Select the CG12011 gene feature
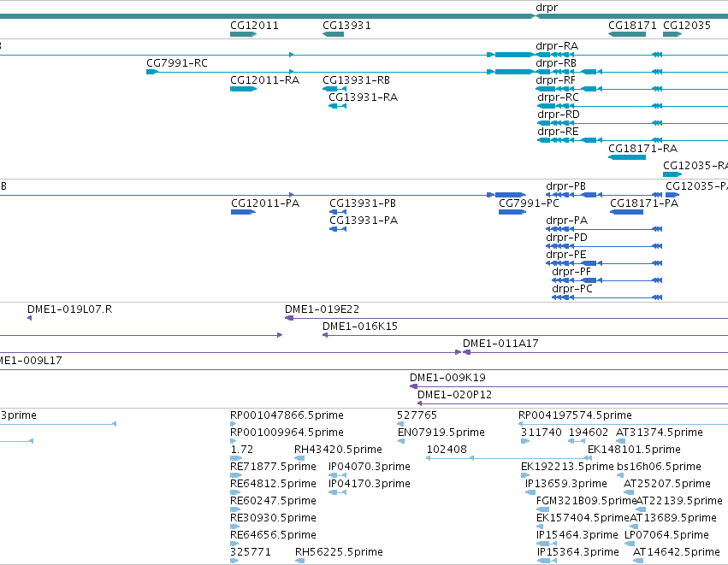This screenshot has height=565, width=728. [243, 34]
